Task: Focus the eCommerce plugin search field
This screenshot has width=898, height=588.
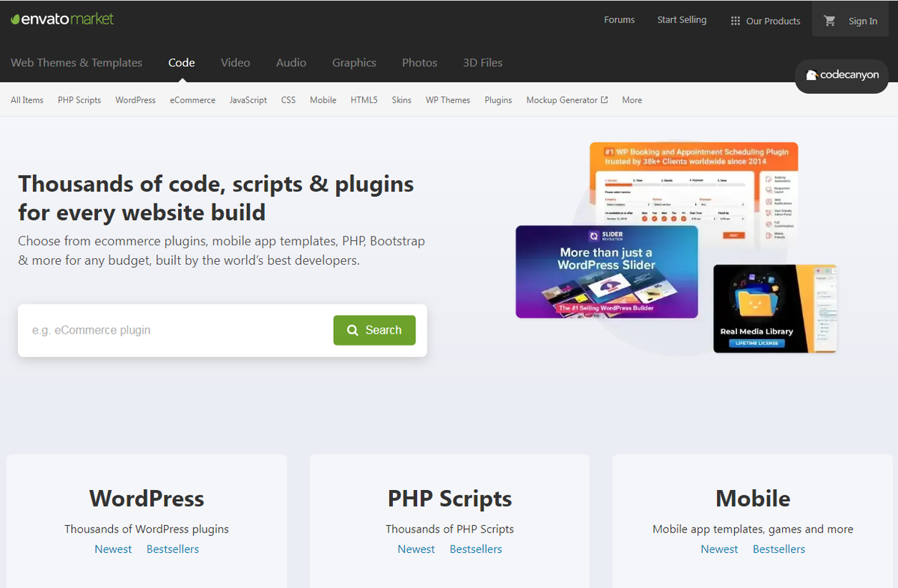Action: [x=176, y=330]
